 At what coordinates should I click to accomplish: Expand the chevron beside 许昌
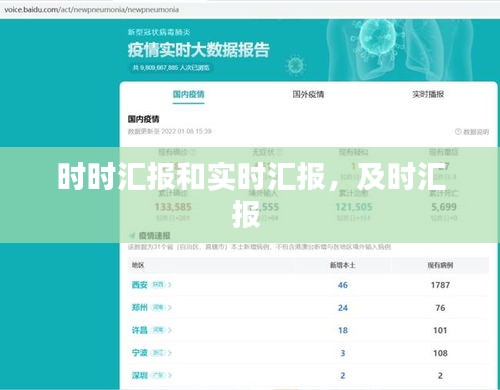tap(170, 330)
